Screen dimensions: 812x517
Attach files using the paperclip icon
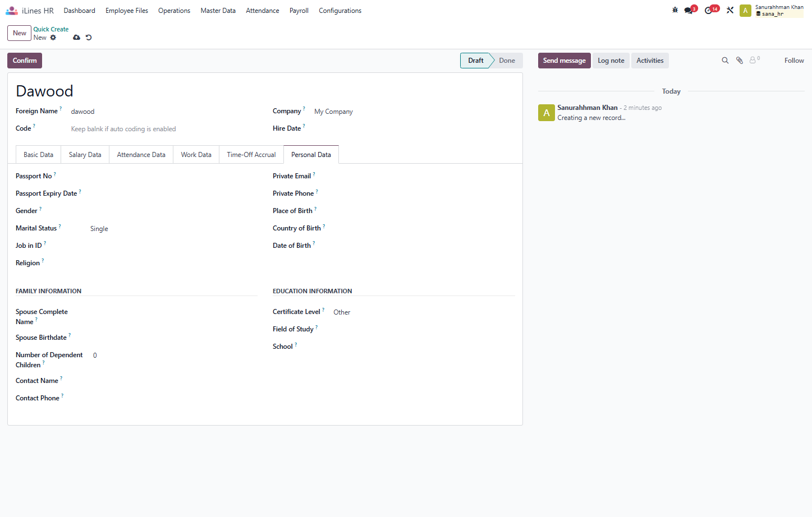[x=740, y=61]
